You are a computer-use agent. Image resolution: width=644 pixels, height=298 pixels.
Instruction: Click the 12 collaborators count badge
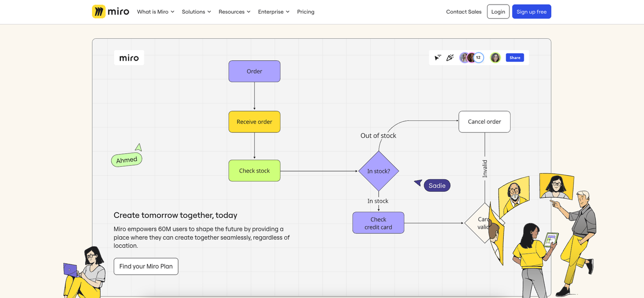point(478,58)
